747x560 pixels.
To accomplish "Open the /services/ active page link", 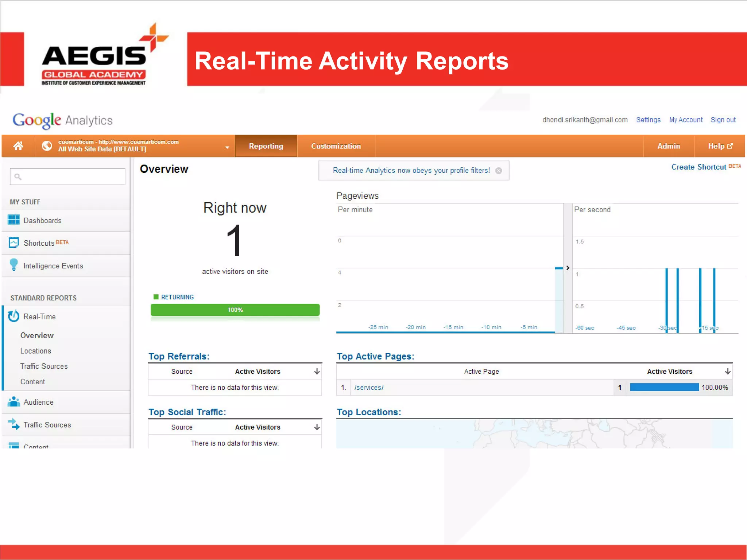I will tap(369, 388).
